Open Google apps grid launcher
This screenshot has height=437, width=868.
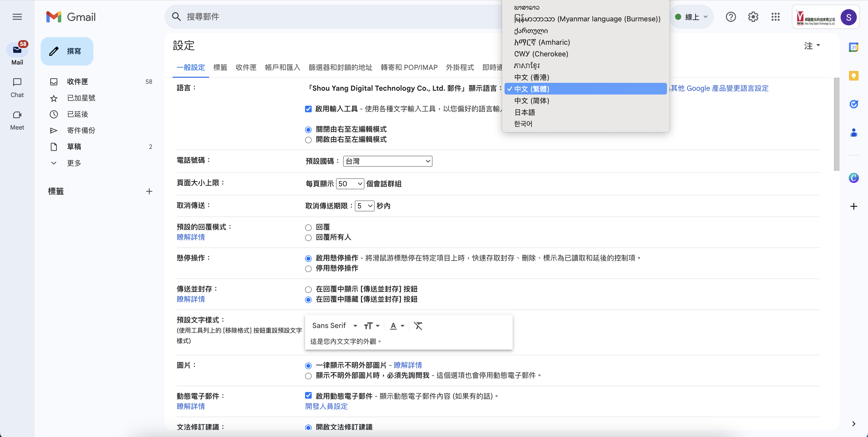[775, 17]
